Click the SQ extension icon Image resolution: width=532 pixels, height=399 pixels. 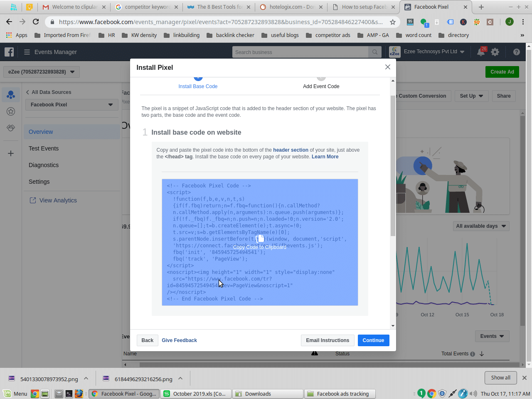point(477,22)
